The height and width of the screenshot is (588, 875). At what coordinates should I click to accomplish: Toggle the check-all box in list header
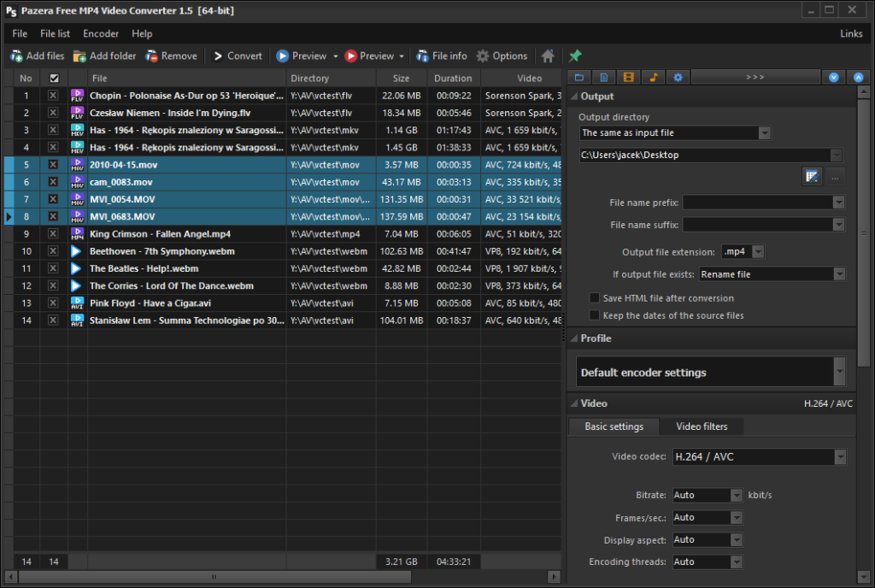click(x=54, y=78)
